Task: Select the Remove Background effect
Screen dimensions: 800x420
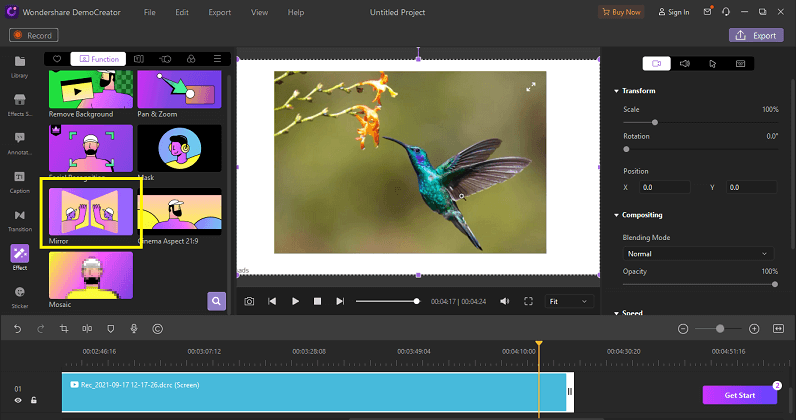Action: [91, 94]
